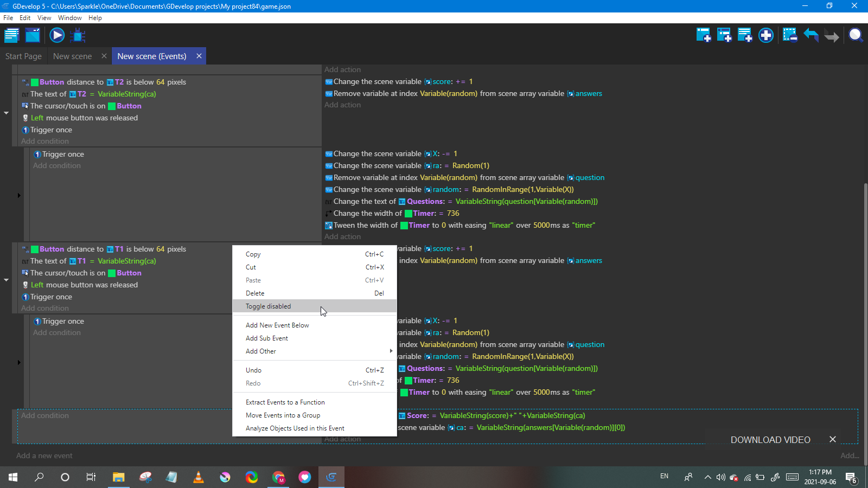Choose Copy from the context menu
Image resolution: width=868 pixels, height=488 pixels.
(x=315, y=254)
